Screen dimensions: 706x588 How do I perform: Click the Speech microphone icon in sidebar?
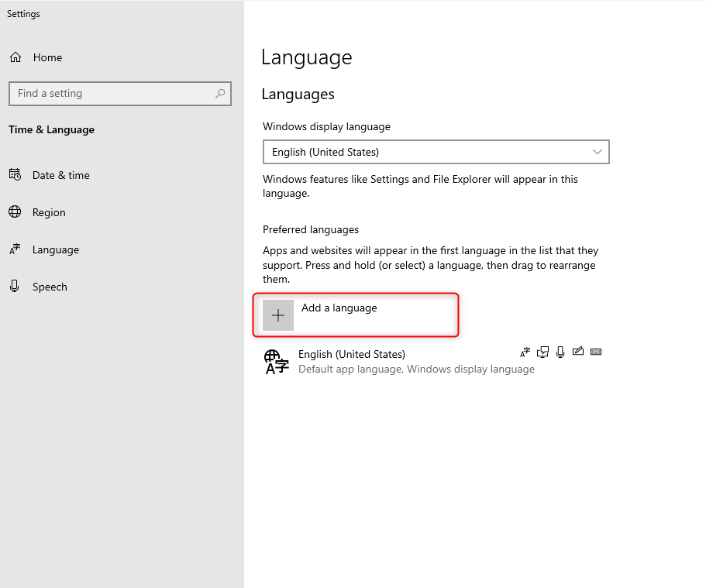15,287
